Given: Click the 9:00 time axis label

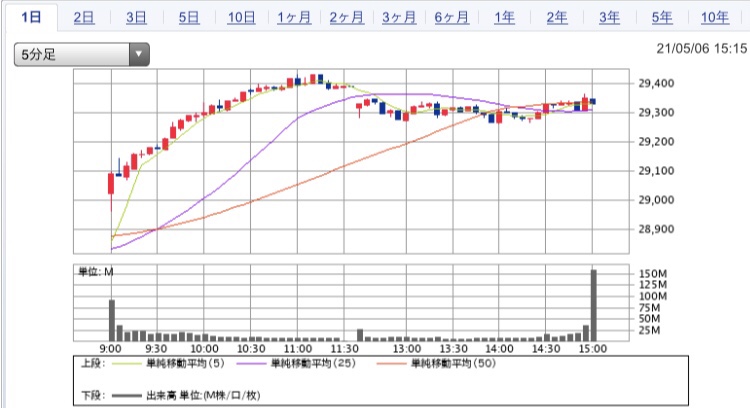Looking at the screenshot, I should (x=110, y=349).
